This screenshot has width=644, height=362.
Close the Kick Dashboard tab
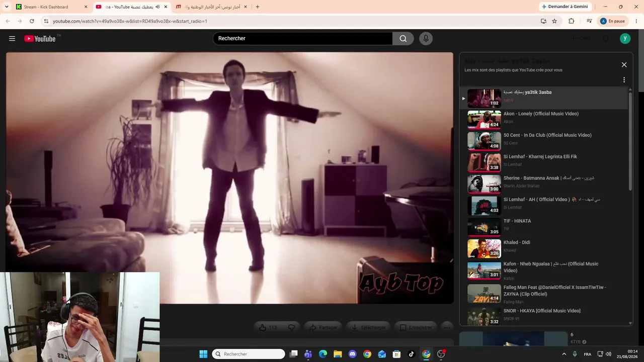pyautogui.click(x=86, y=7)
